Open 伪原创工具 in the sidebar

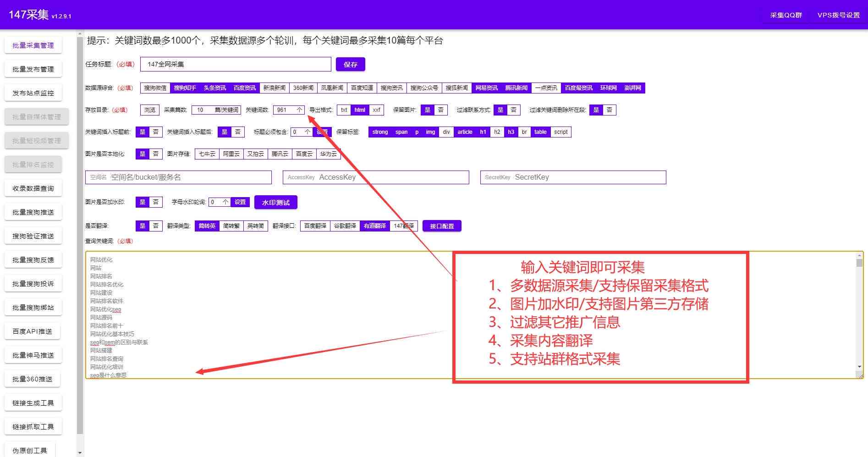[x=29, y=450]
